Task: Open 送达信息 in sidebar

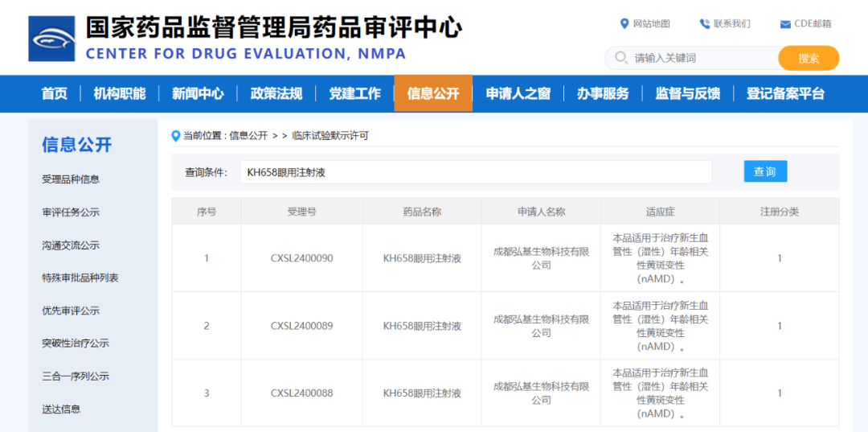Action: coord(61,409)
